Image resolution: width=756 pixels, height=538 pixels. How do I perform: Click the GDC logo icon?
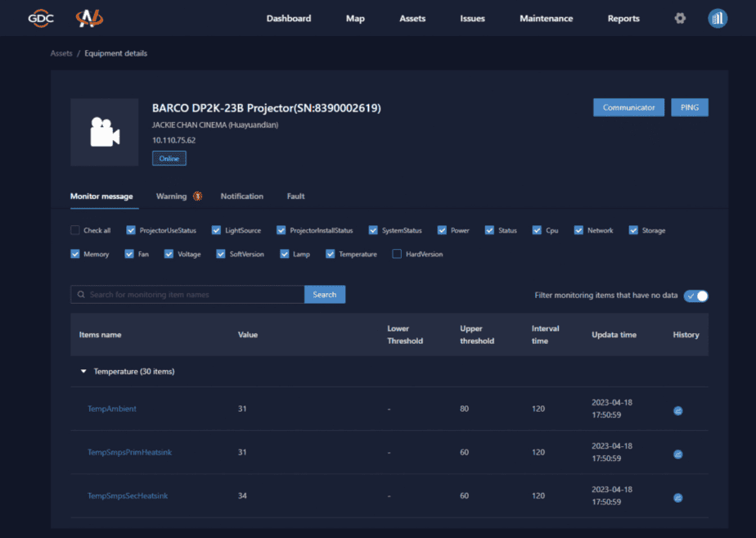coord(40,18)
